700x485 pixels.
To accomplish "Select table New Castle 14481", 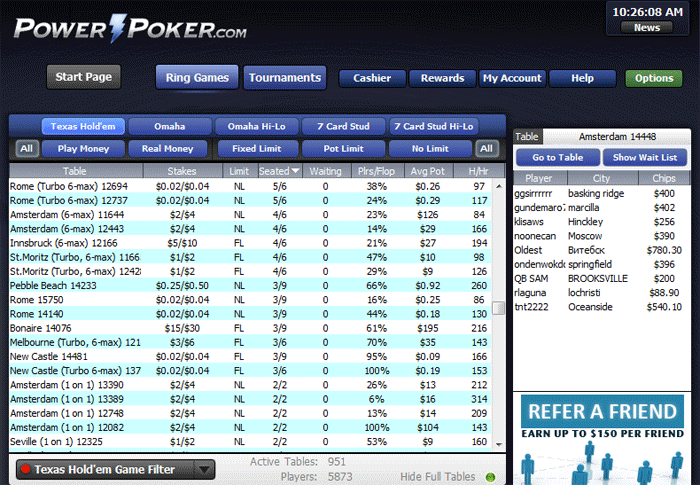I will click(x=250, y=357).
